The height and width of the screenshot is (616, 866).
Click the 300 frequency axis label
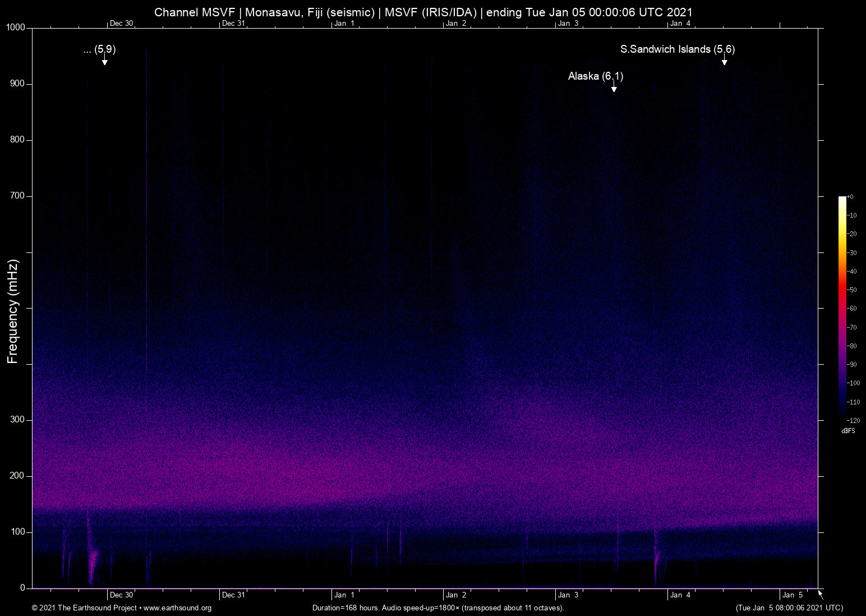tap(18, 420)
